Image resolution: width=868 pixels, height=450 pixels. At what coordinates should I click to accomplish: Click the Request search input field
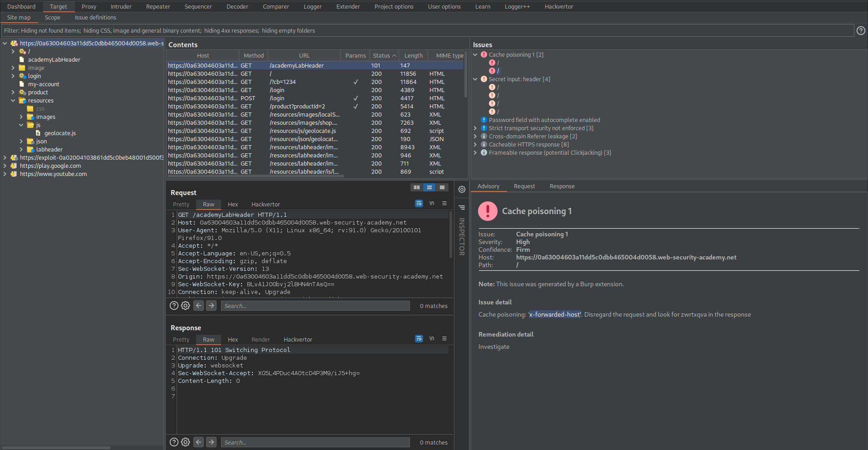315,306
